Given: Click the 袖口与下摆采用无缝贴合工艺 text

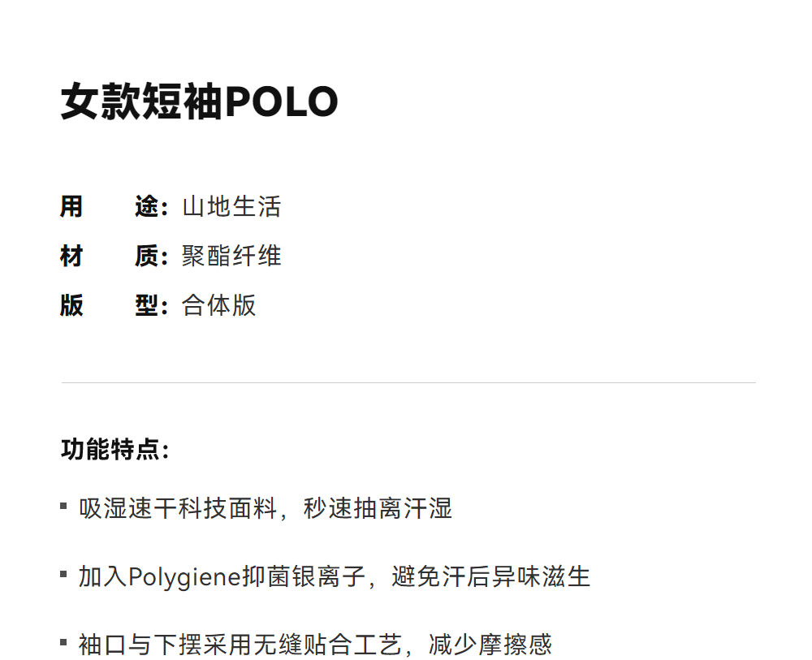Looking at the screenshot, I should coord(240,645).
